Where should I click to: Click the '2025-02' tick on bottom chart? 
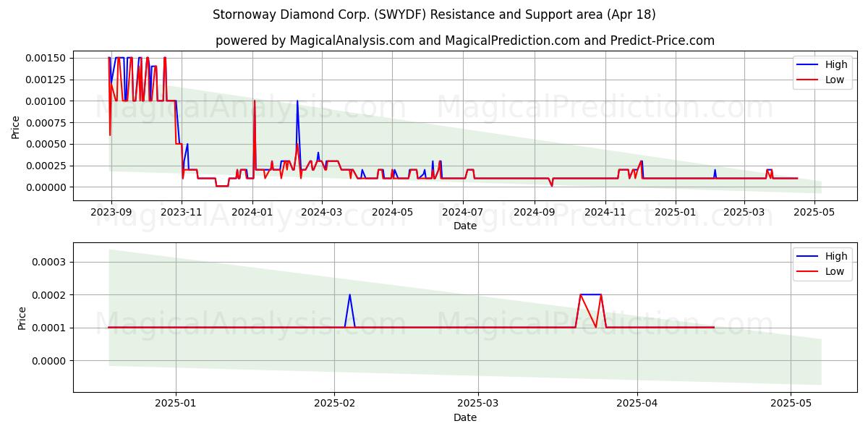click(334, 403)
